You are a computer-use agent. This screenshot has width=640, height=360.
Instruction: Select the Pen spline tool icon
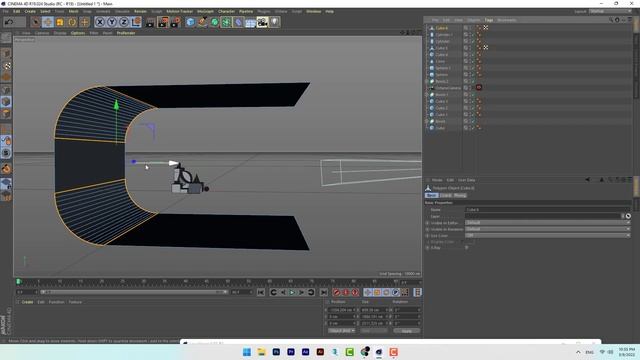click(202, 22)
